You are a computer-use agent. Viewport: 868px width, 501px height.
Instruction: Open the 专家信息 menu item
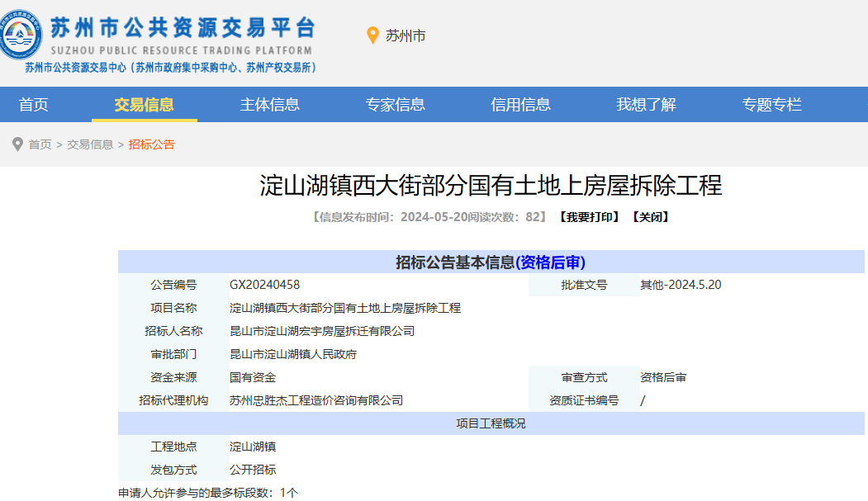pos(395,105)
